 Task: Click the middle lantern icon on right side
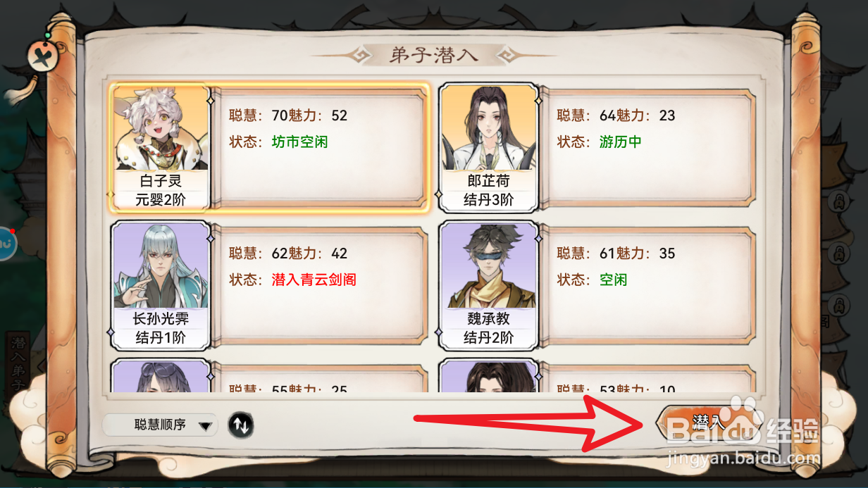tap(838, 254)
